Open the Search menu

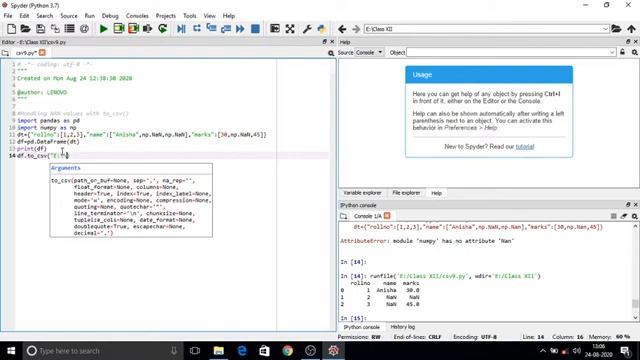click(44, 16)
